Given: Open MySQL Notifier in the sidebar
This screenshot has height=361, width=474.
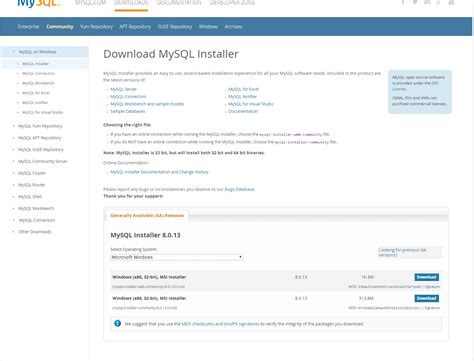Looking at the screenshot, I should (x=35, y=103).
